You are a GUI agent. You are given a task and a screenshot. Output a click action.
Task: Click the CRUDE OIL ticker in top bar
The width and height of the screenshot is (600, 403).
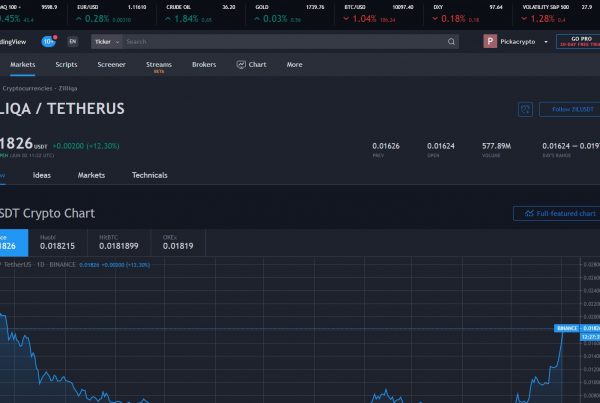click(201, 14)
